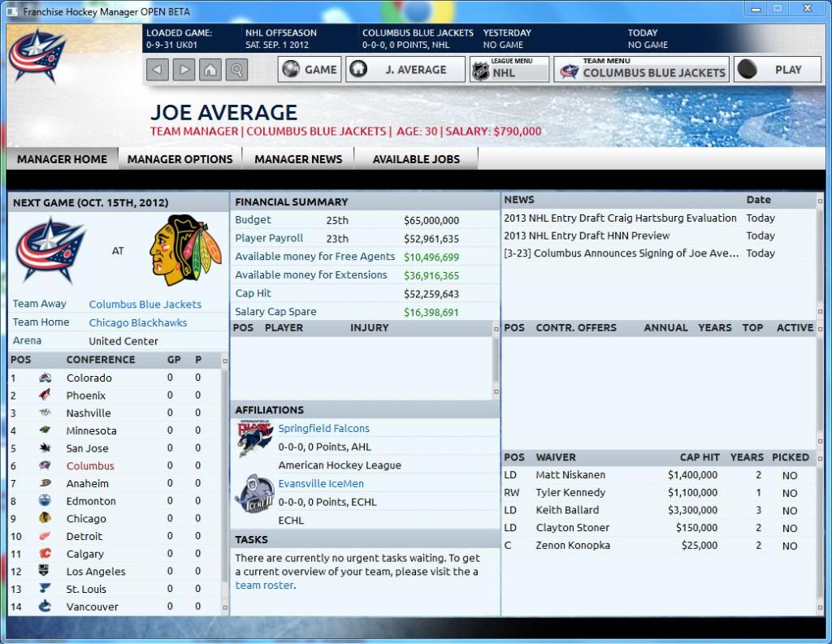Open the Available Jobs tab
Screen dimensions: 832x644
pos(416,159)
